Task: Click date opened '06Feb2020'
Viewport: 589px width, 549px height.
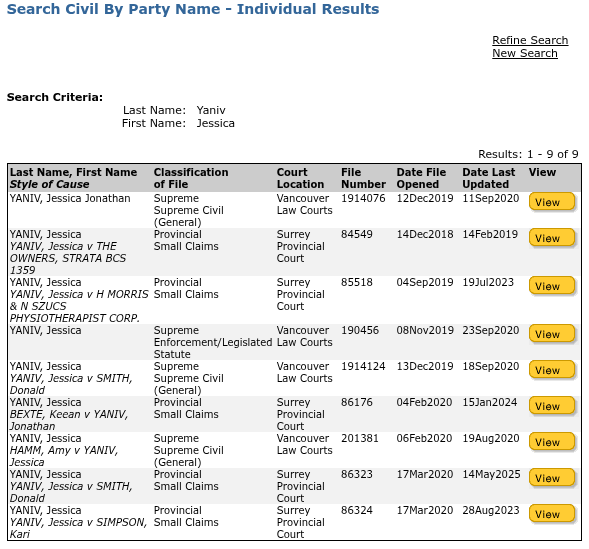Action: click(424, 439)
